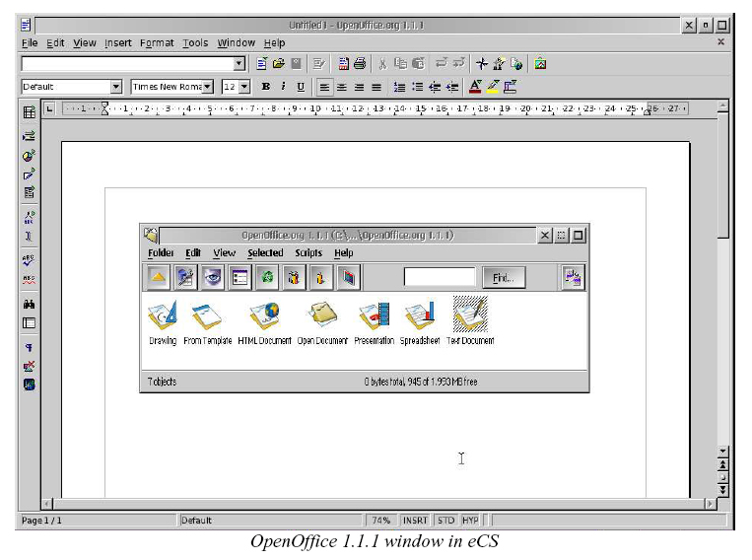The width and height of the screenshot is (752, 560).
Task: Open the Stylist icon
Action: point(500,64)
